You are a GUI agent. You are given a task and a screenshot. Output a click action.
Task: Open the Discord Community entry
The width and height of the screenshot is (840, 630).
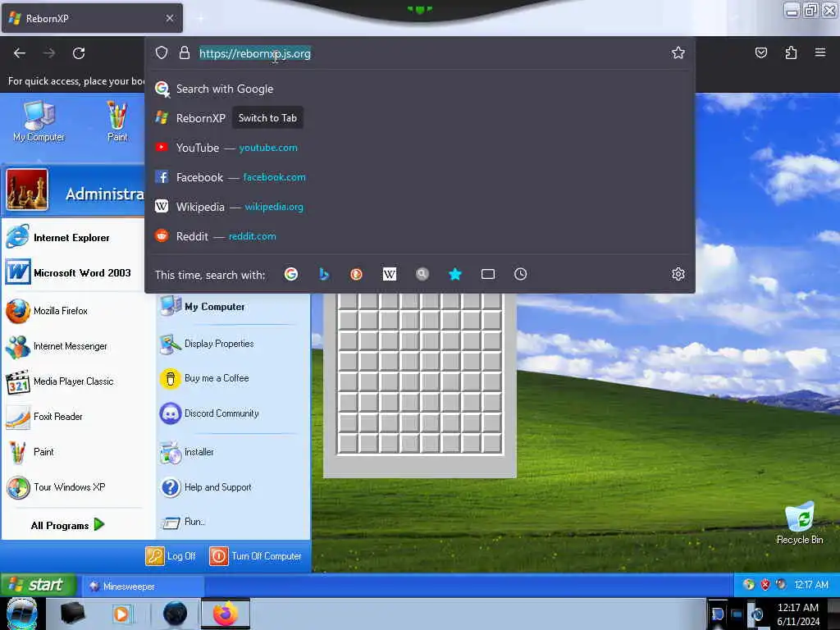click(x=233, y=413)
